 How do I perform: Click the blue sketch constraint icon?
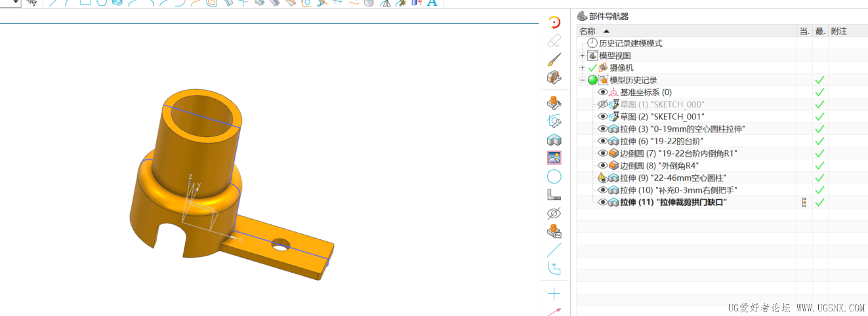[554, 121]
